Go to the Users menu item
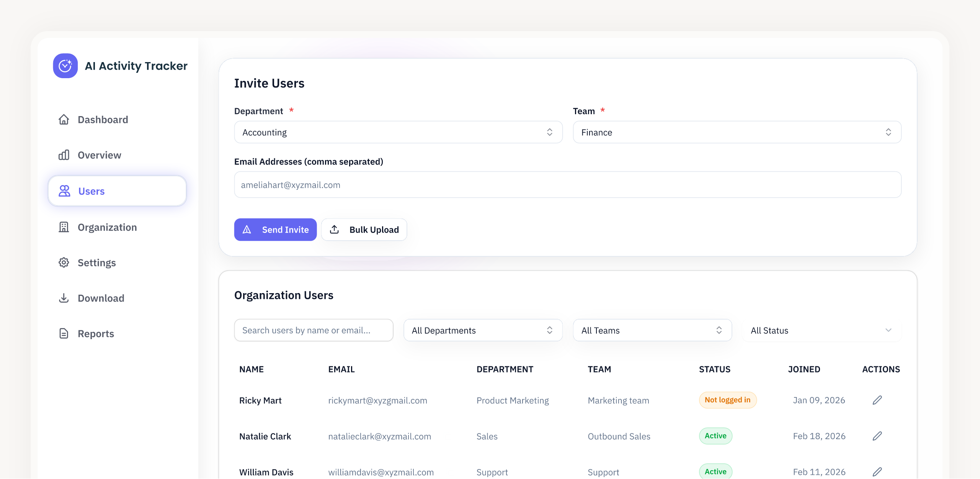Screen dimensions: 980x479 117,191
